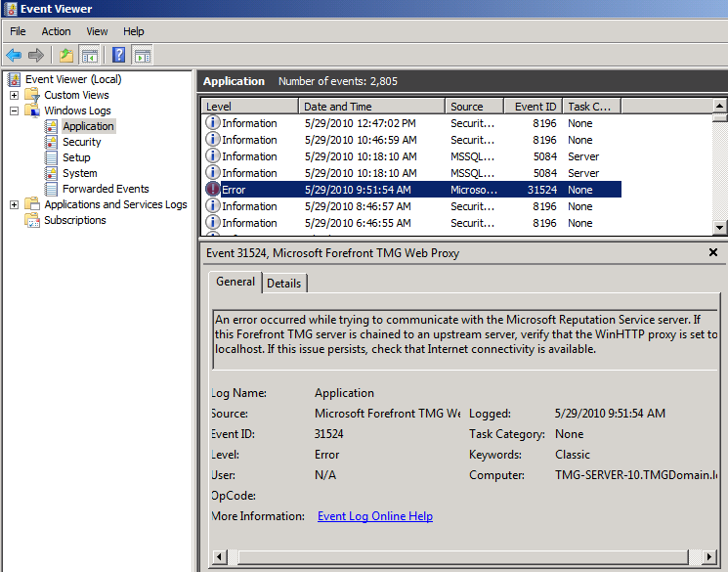Click the Number of events: 2,805 label

[338, 81]
